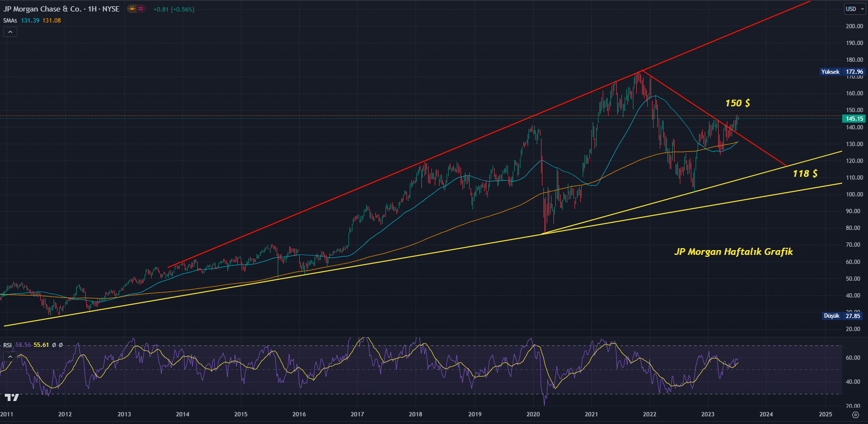Click the SMA value 131.08
This screenshot has height=424, width=868.
click(x=52, y=21)
